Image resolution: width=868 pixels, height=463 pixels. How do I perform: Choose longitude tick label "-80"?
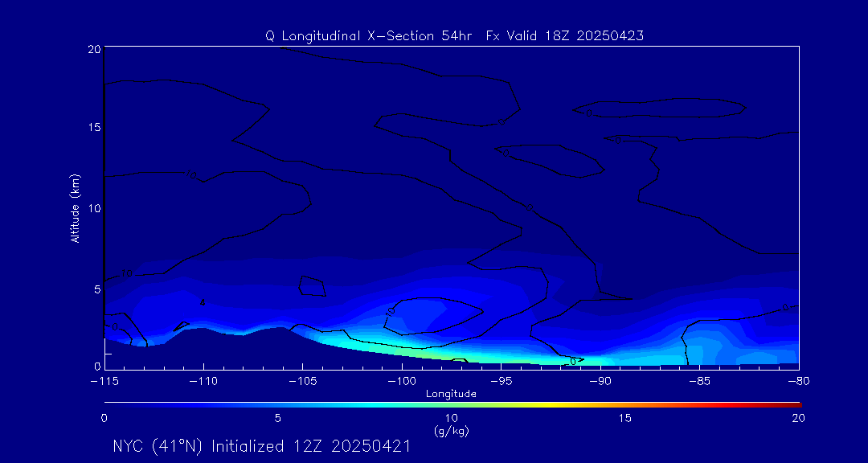(799, 381)
